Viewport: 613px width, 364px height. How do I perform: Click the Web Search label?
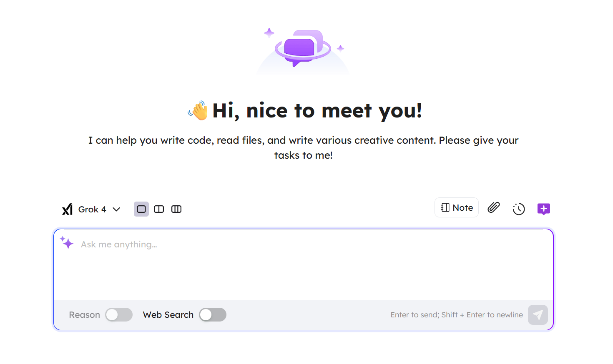click(168, 315)
